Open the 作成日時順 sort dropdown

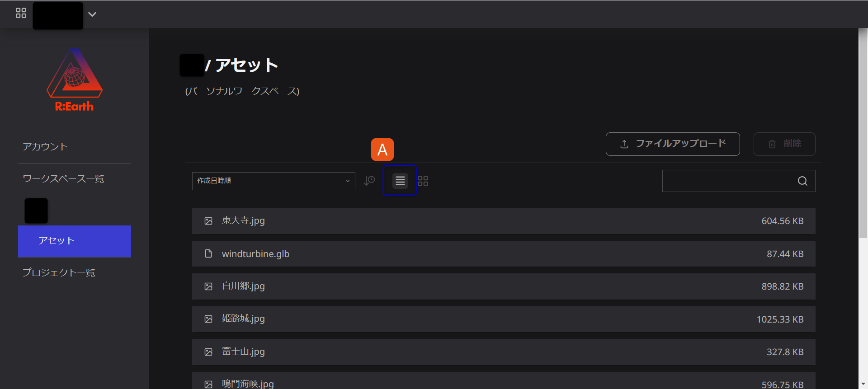click(274, 181)
